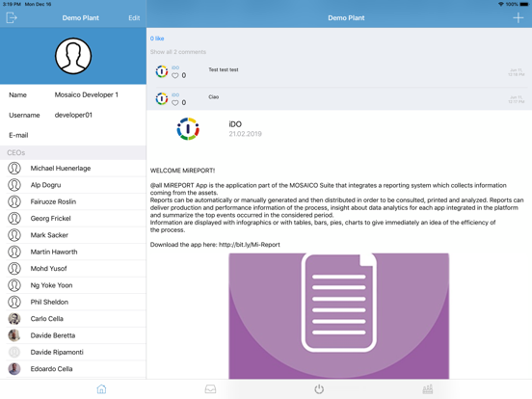
Task: Click the E-mail field row
Action: click(73, 135)
